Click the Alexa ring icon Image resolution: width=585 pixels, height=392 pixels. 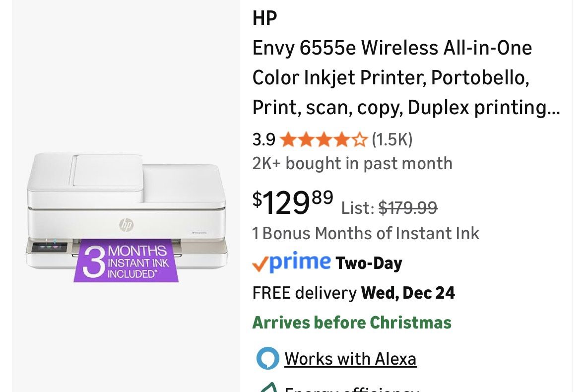(267, 359)
